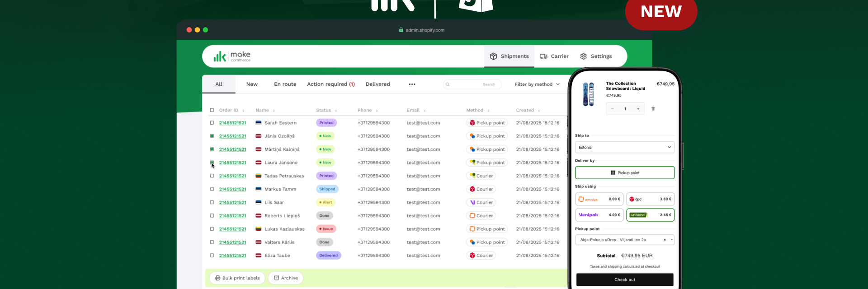Open more tabs ellipsis menu
The width and height of the screenshot is (868, 289).
pyautogui.click(x=412, y=84)
